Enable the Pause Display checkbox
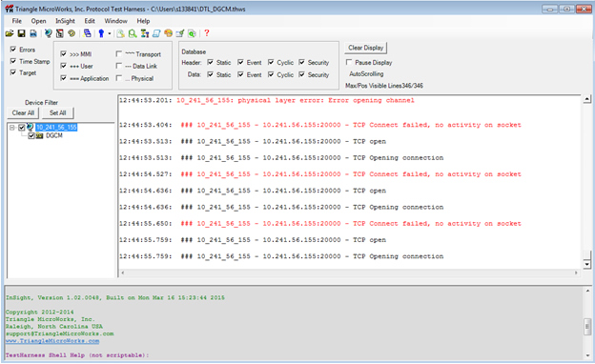 click(x=349, y=62)
